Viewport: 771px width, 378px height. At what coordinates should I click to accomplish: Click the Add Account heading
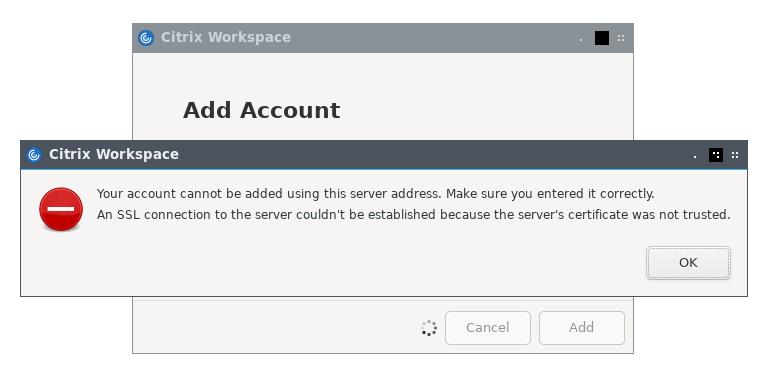pos(262,110)
